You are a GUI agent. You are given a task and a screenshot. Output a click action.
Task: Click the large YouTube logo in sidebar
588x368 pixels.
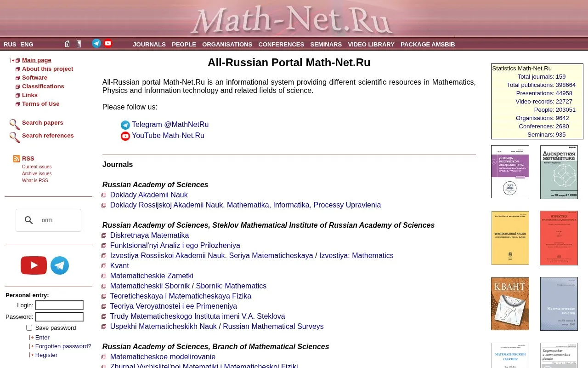pos(34,265)
